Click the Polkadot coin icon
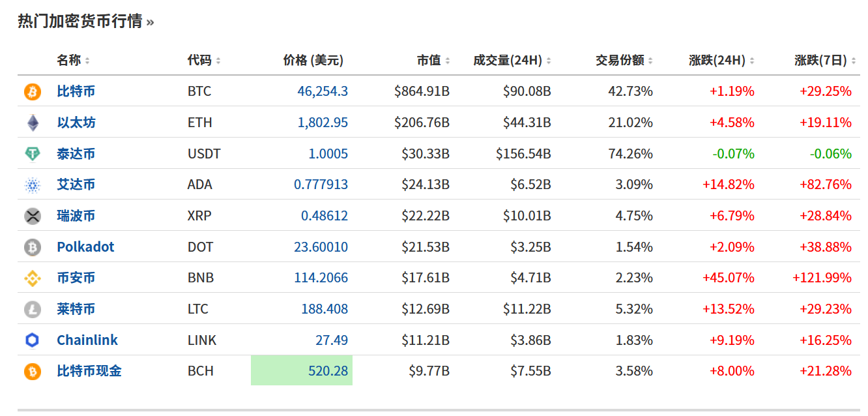The image size is (868, 416). 32,247
